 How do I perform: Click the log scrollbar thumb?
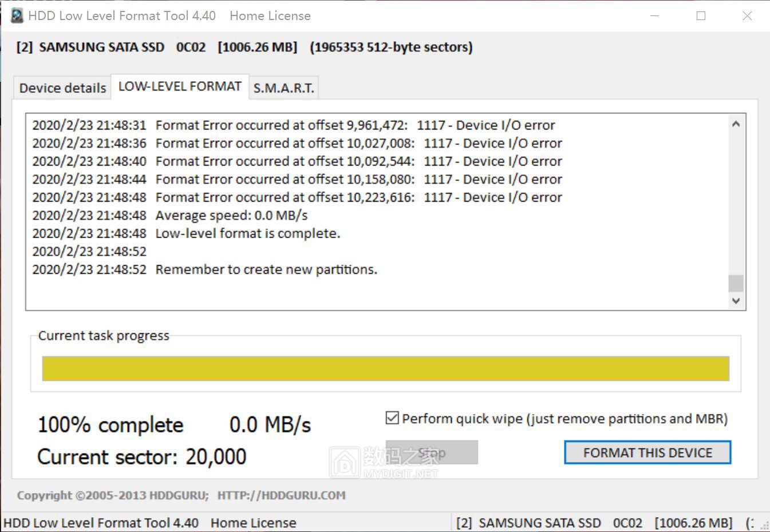pyautogui.click(x=736, y=282)
